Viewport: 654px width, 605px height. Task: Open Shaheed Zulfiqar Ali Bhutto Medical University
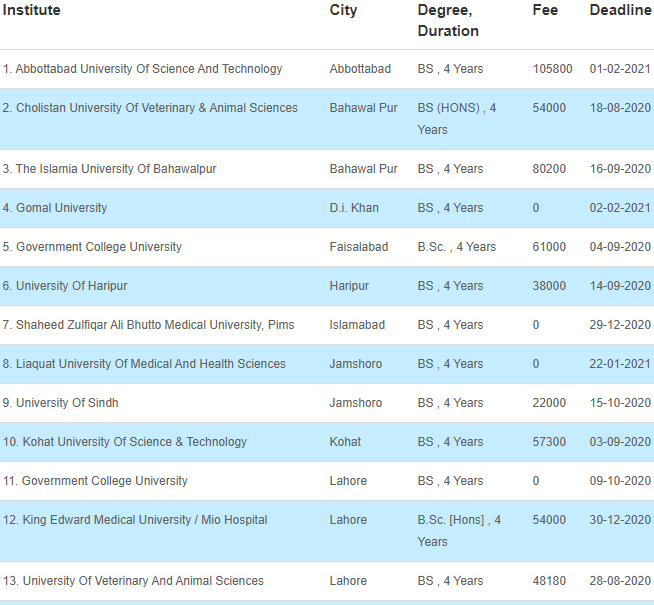tap(148, 325)
